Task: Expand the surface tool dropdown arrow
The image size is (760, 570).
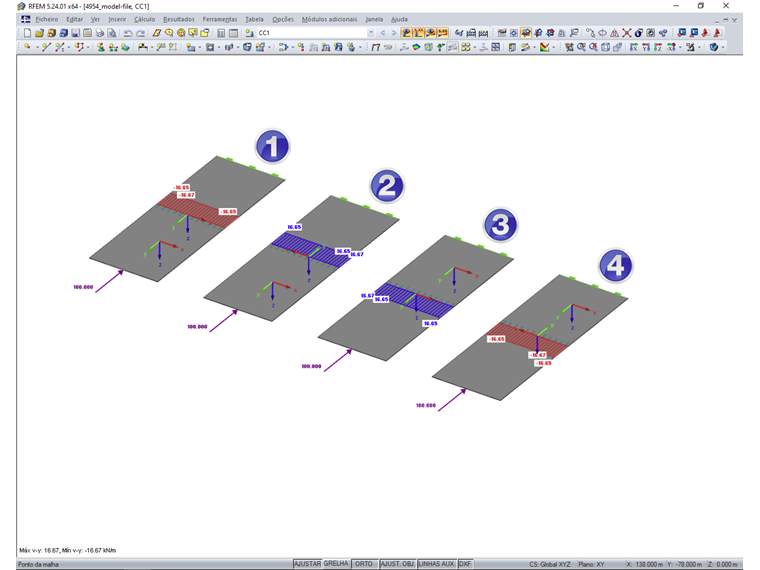Action: 199,47
